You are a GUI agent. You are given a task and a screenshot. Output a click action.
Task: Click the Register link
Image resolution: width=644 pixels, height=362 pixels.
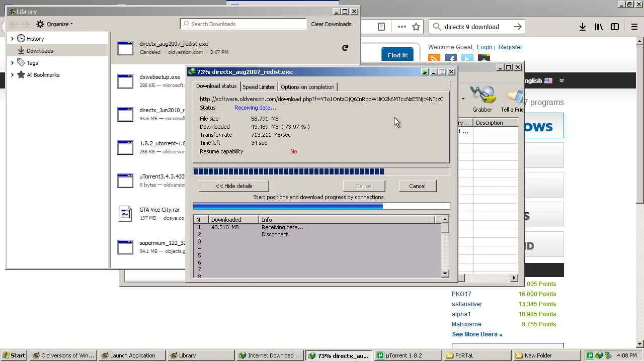[510, 47]
